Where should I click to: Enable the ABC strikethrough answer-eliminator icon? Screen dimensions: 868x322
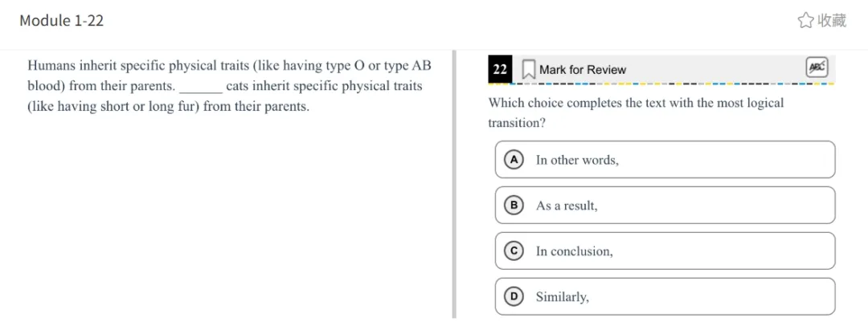click(x=817, y=68)
